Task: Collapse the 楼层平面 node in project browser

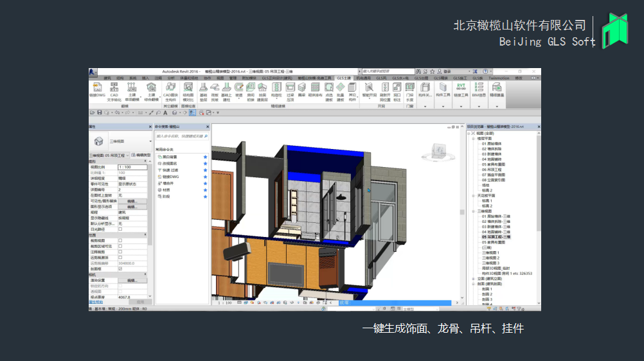Action: [x=473, y=139]
